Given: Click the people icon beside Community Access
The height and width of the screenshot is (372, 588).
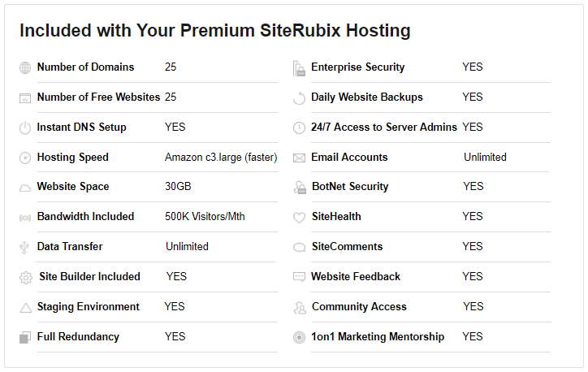Looking at the screenshot, I should coord(299,308).
